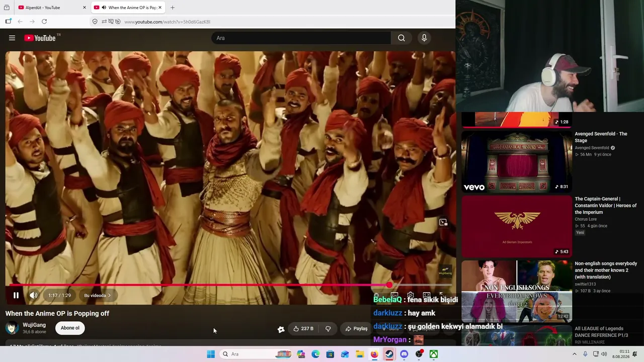Open 'The Captain-General | Constantin Valdor' title link
This screenshot has height=362, width=644.
point(606,206)
